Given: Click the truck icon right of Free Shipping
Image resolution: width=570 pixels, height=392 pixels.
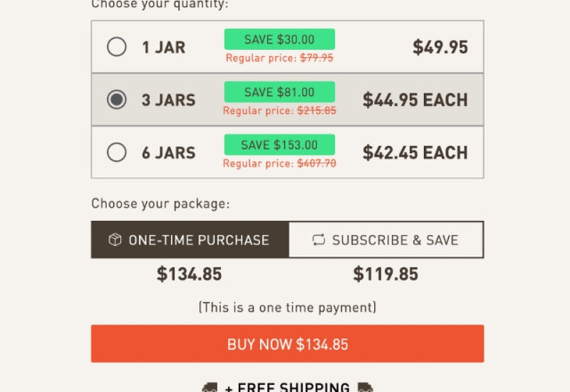Looking at the screenshot, I should [365, 388].
